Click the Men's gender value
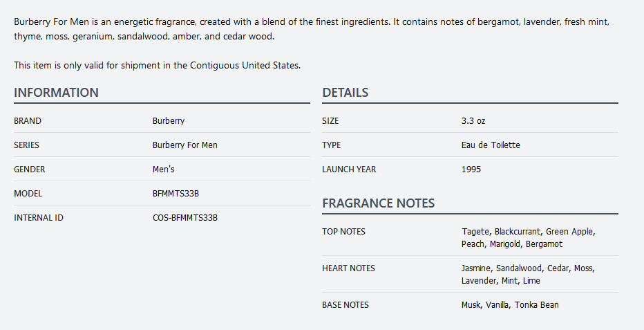 click(x=164, y=169)
